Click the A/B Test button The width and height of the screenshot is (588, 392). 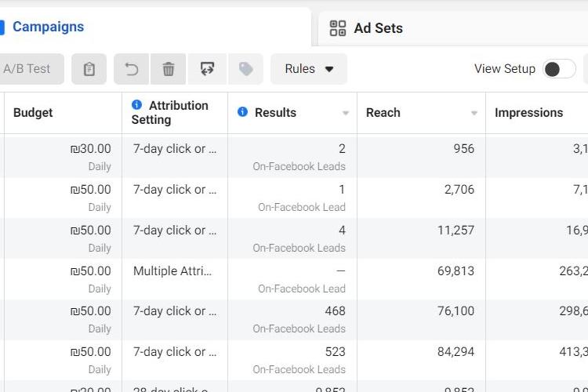click(27, 69)
